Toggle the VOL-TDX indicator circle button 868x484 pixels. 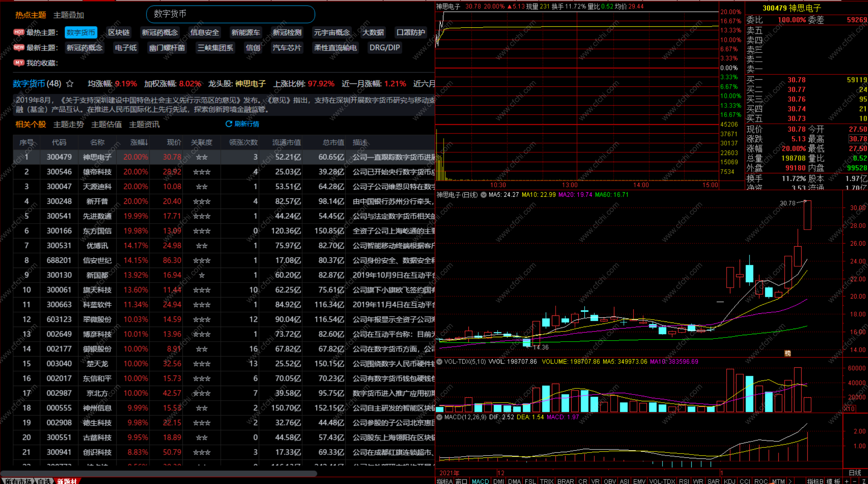439,362
